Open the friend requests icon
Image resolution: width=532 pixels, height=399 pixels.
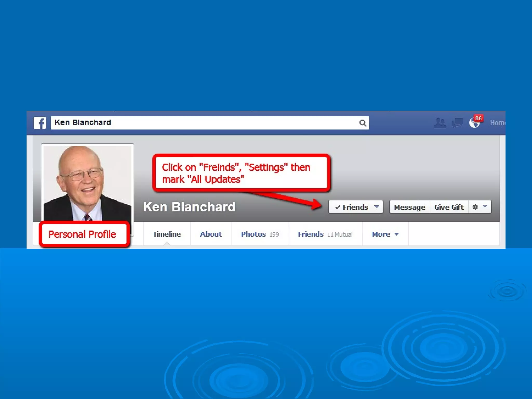[x=440, y=123]
